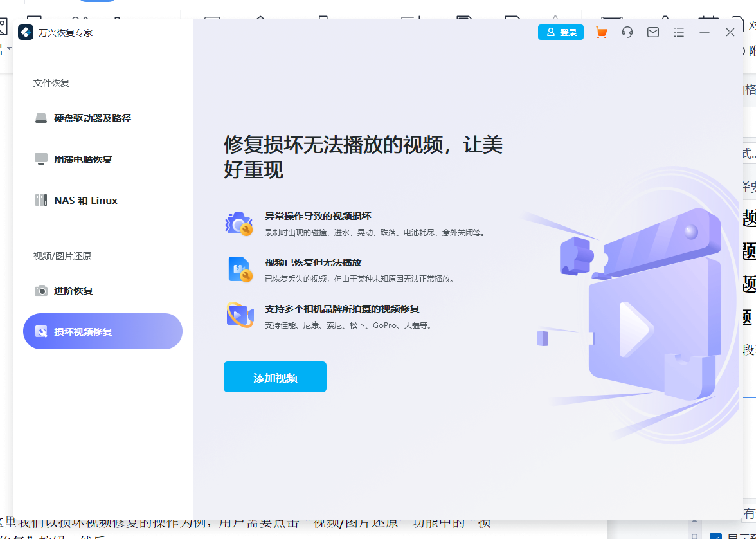Click the Wondershare Recoverit logo icon
The image size is (756, 539).
26,32
